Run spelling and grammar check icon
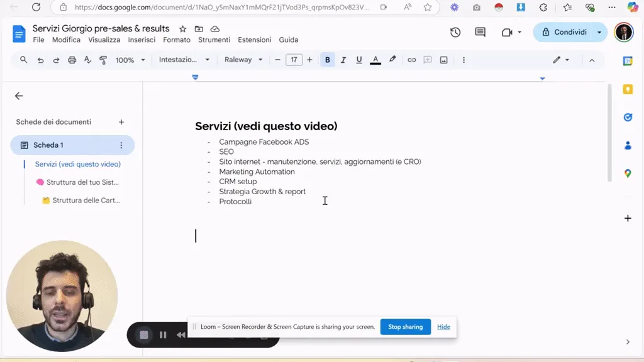The width and height of the screenshot is (644, 362). coord(87,60)
